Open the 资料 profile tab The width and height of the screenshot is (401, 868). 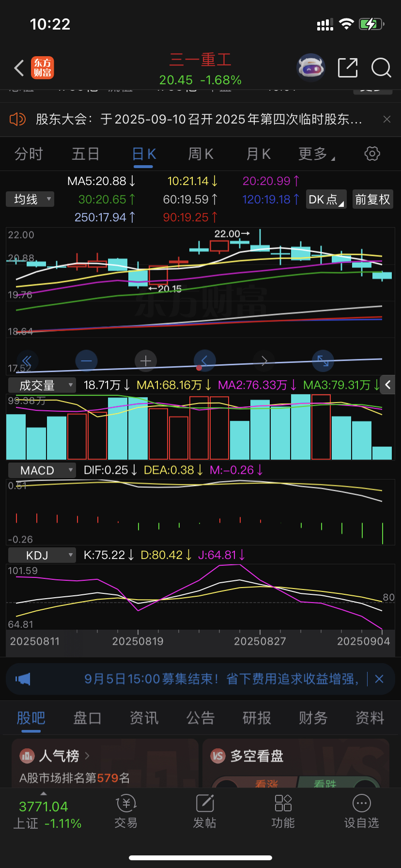[x=370, y=718]
